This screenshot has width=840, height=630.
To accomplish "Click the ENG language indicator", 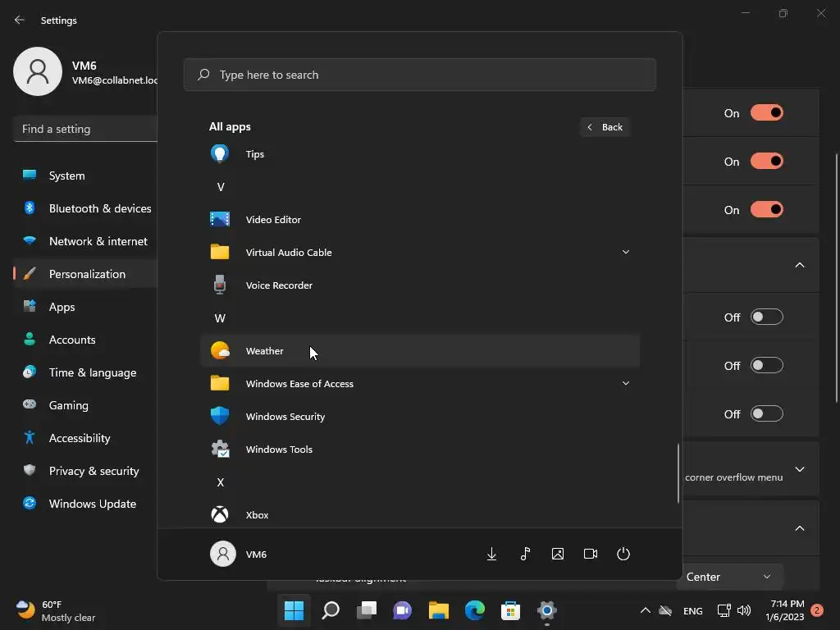I will (x=692, y=610).
